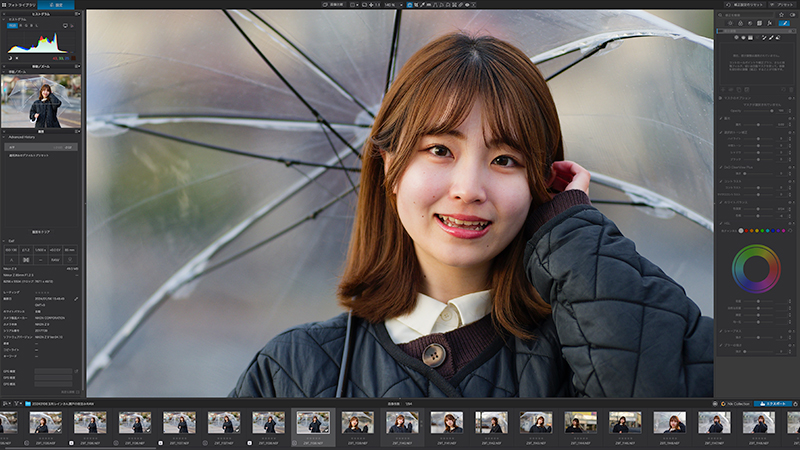Delete the mask with trash icon
Image resolution: width=800 pixels, height=450 pixels.
click(x=791, y=90)
